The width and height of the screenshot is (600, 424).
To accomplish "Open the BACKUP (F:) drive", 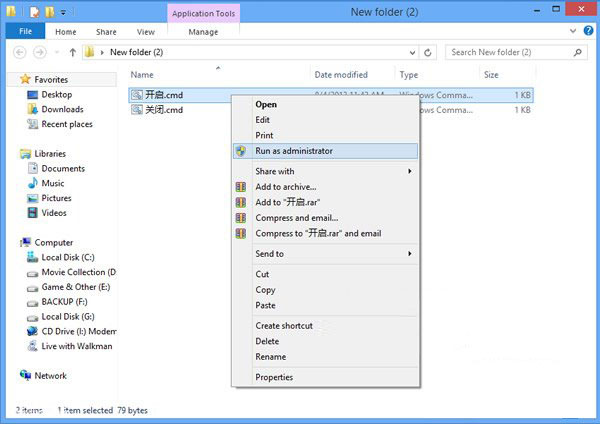I will tap(65, 302).
